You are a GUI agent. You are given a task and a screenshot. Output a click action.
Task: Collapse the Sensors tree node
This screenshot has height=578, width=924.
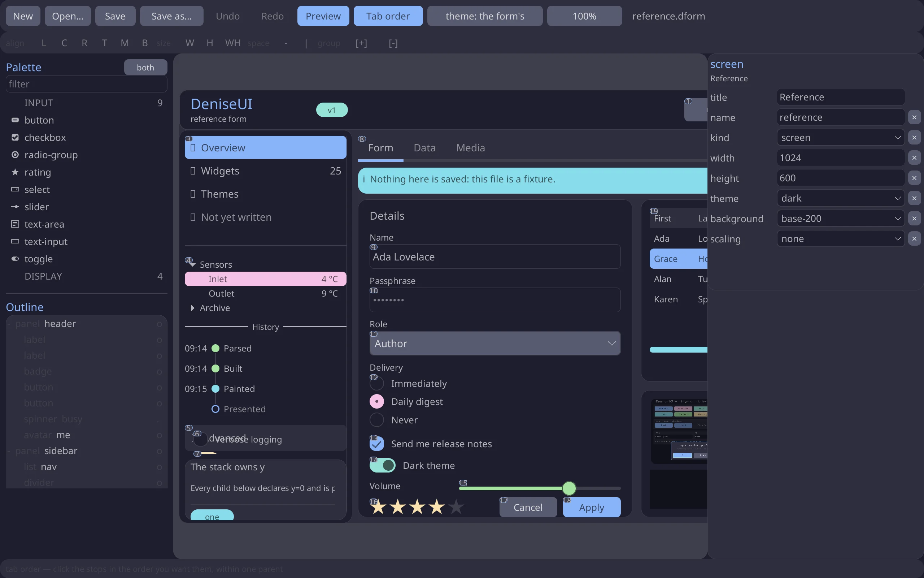pyautogui.click(x=192, y=264)
